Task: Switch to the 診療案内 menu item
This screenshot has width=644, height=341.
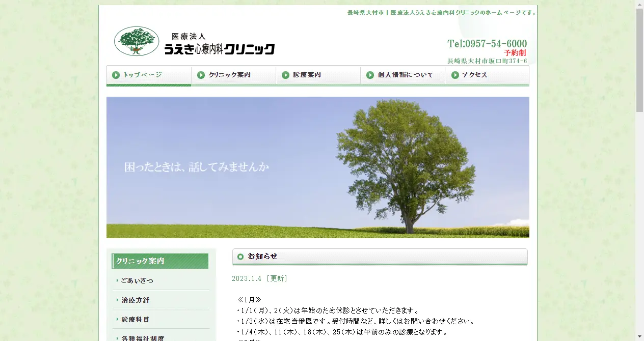Action: click(x=306, y=75)
